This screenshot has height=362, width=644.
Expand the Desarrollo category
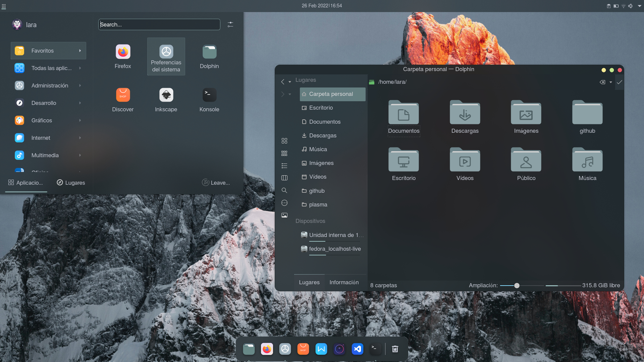(x=80, y=103)
